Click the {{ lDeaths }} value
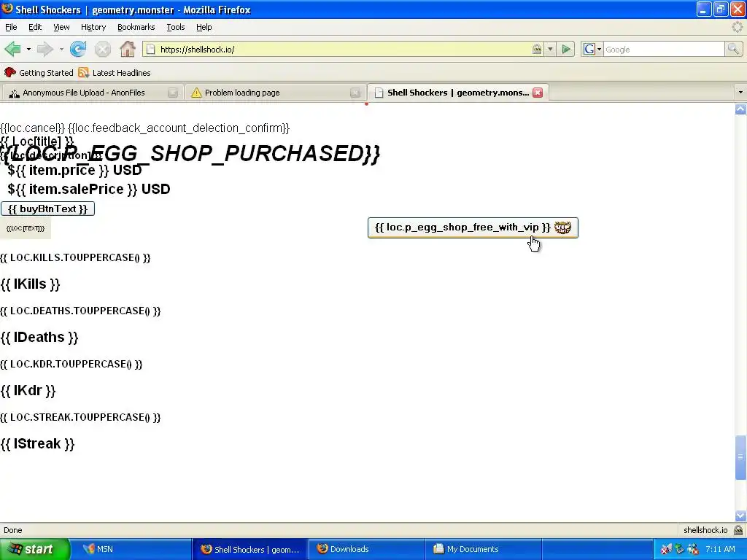The width and height of the screenshot is (747, 560). (x=39, y=337)
